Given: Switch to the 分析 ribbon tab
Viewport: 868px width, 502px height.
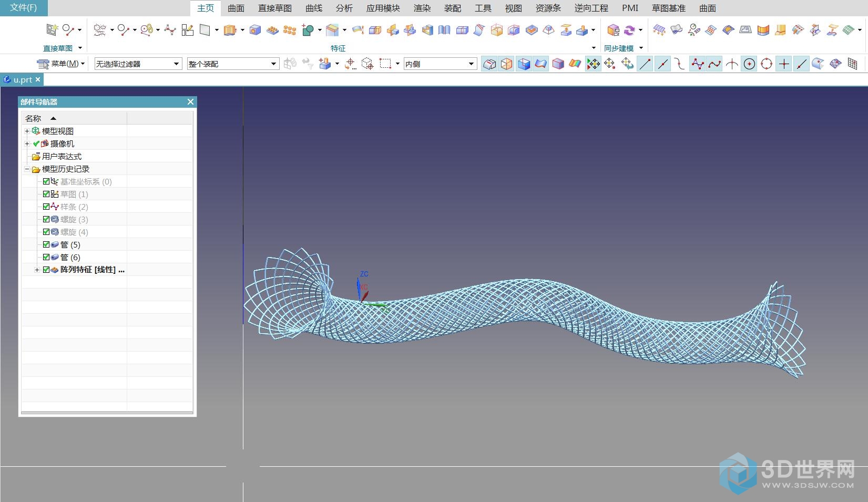Looking at the screenshot, I should 344,8.
